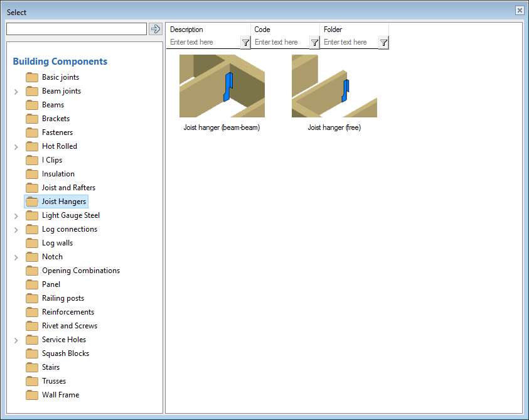Expand the Beam joints tree node
Screen dimensions: 529x420
[x=16, y=92]
